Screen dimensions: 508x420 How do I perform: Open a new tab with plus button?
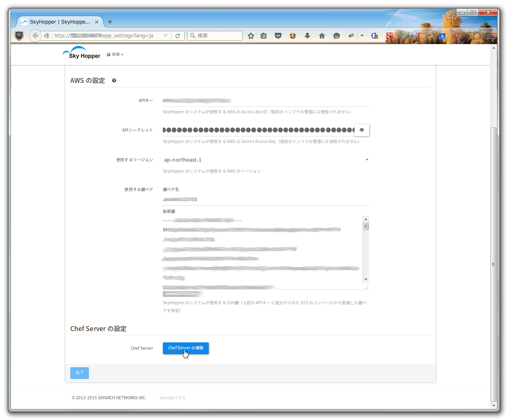point(110,22)
